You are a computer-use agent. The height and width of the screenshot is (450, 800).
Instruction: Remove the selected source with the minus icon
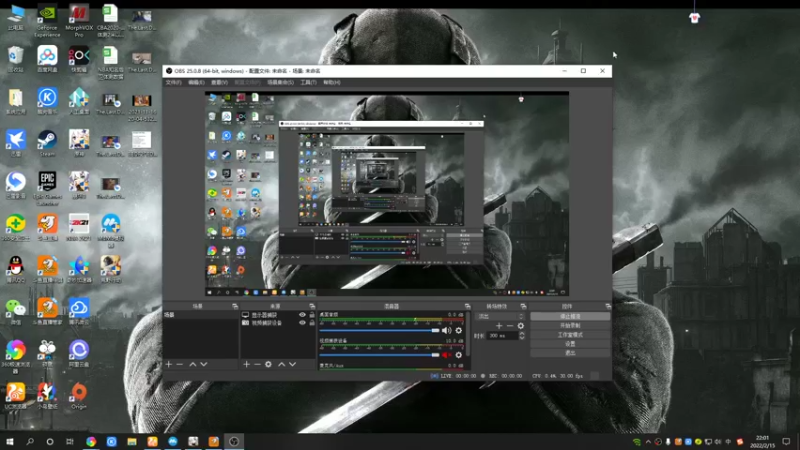[x=257, y=364]
